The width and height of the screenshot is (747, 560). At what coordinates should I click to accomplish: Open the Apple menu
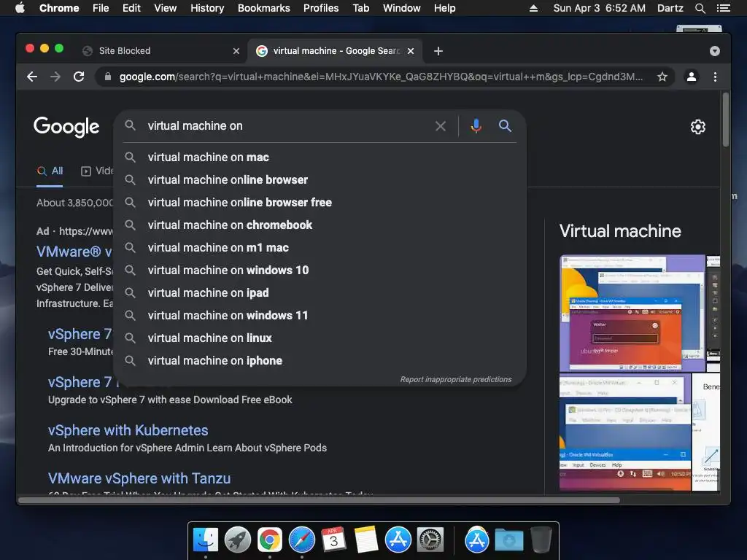[20, 8]
